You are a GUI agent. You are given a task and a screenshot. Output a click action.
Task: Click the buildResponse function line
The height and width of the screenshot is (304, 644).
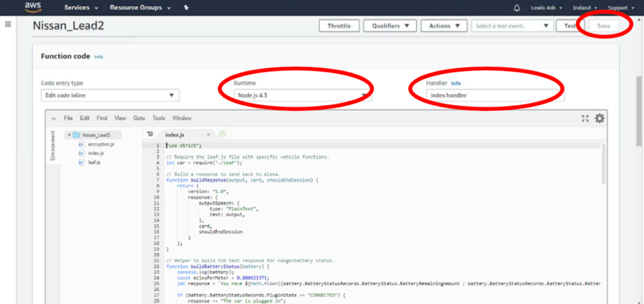coord(242,180)
